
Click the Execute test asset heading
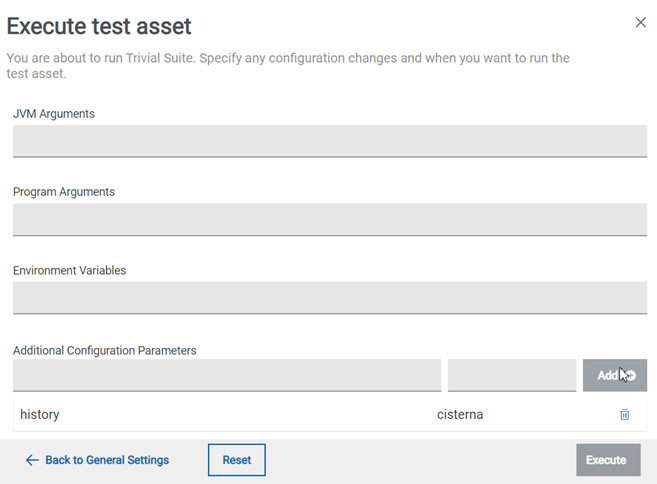[99, 26]
